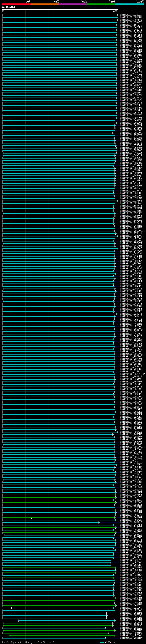Select the hit label UniRef100_A6MZJ2
The image size is (146, 644).
tap(131, 522)
